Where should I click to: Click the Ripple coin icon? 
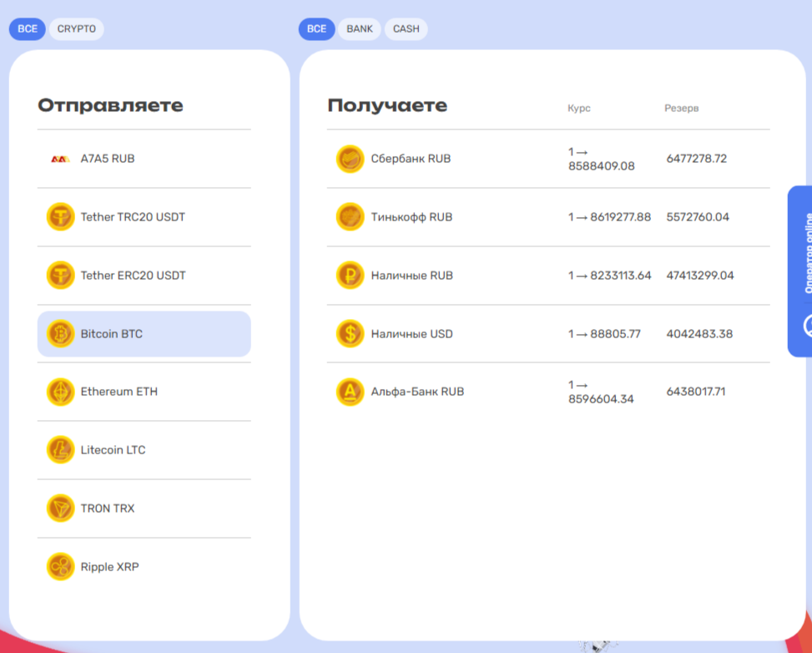tap(61, 566)
